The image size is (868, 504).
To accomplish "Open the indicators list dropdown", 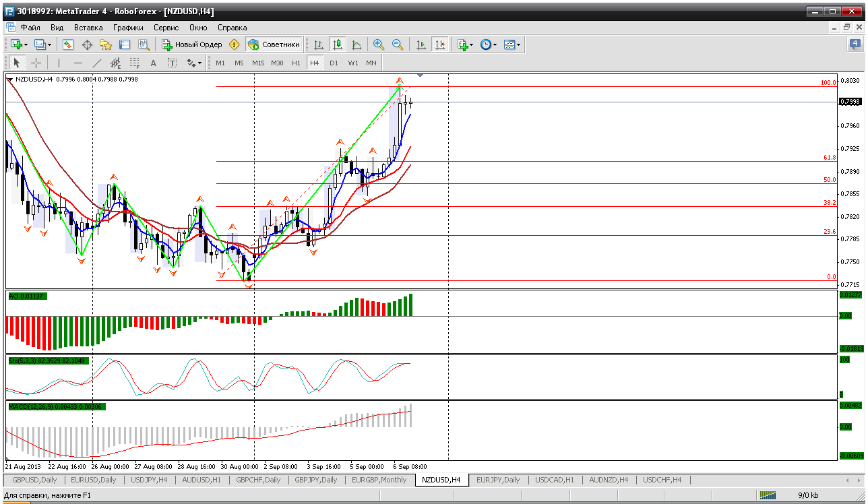I will (x=466, y=44).
